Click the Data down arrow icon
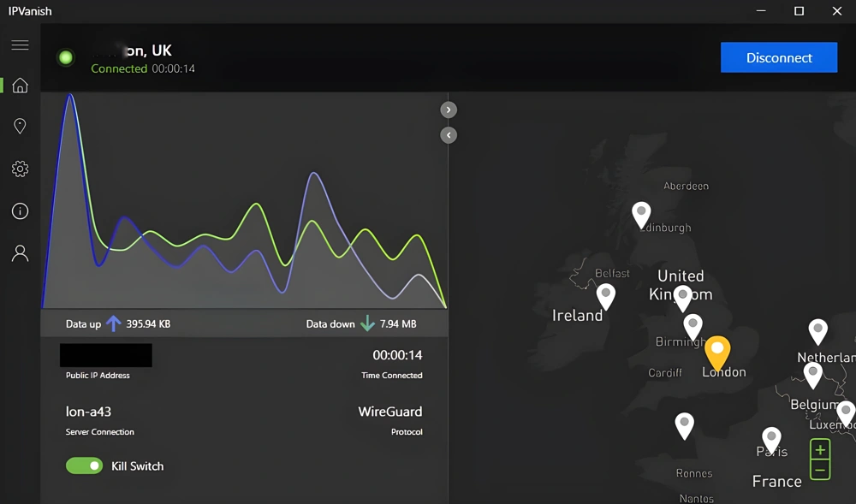856x504 pixels. (x=367, y=323)
